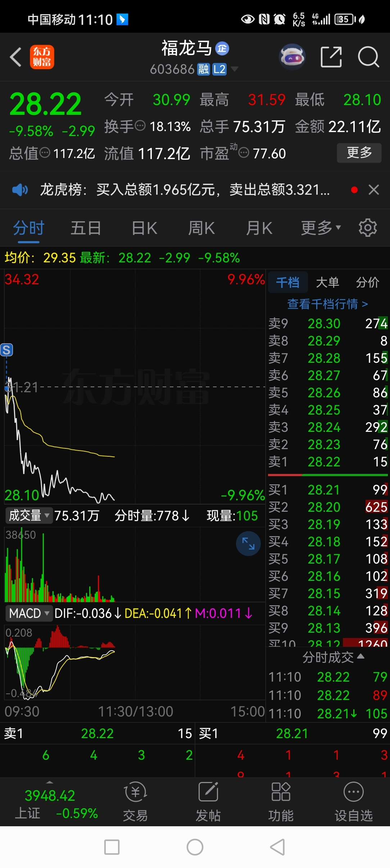Tap the L2 level badge
Screen dimensions: 390x868
tap(219, 69)
